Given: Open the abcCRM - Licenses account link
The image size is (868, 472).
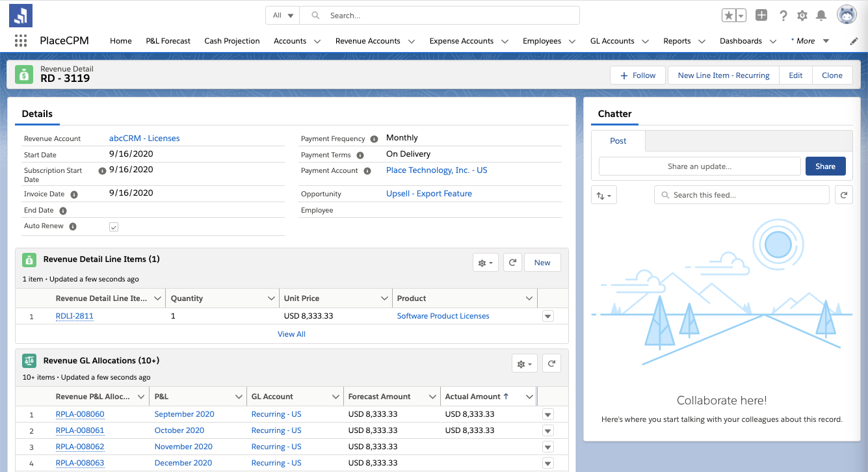Looking at the screenshot, I should 144,138.
